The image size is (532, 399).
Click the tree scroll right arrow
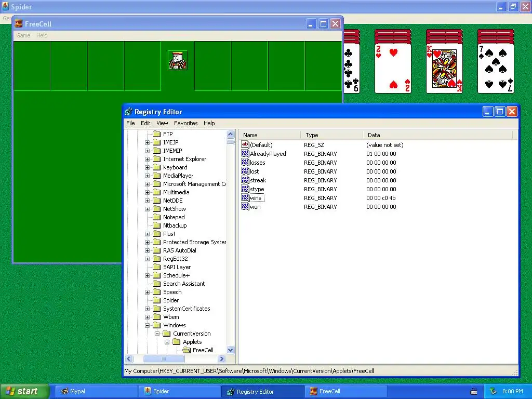tap(221, 358)
